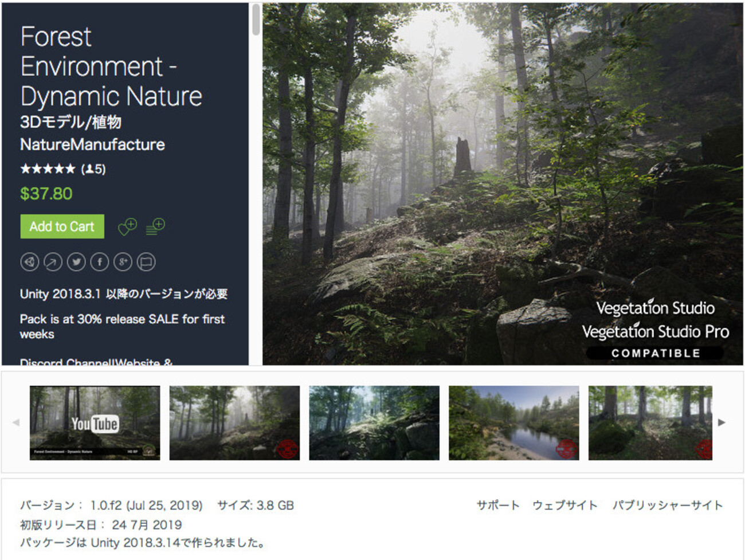This screenshot has height=560, width=745.
Task: Open the asset in Unity
Action: click(30, 262)
